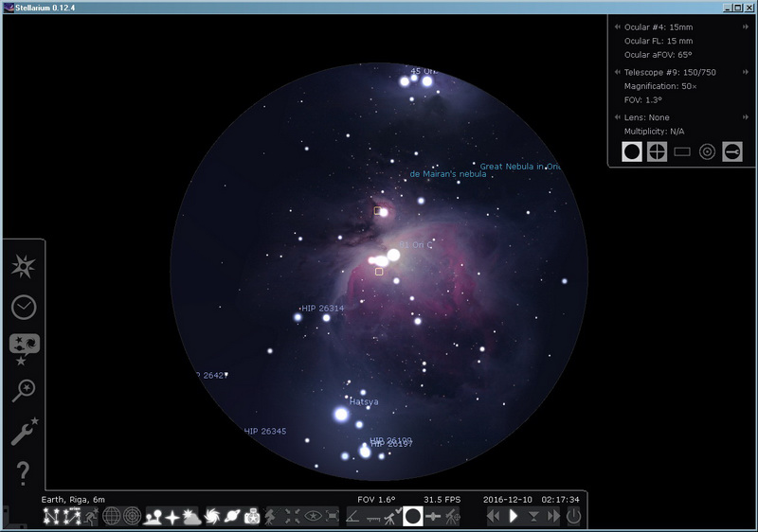Toggle the ocular view in top-right panel
758x532 pixels.
point(632,151)
